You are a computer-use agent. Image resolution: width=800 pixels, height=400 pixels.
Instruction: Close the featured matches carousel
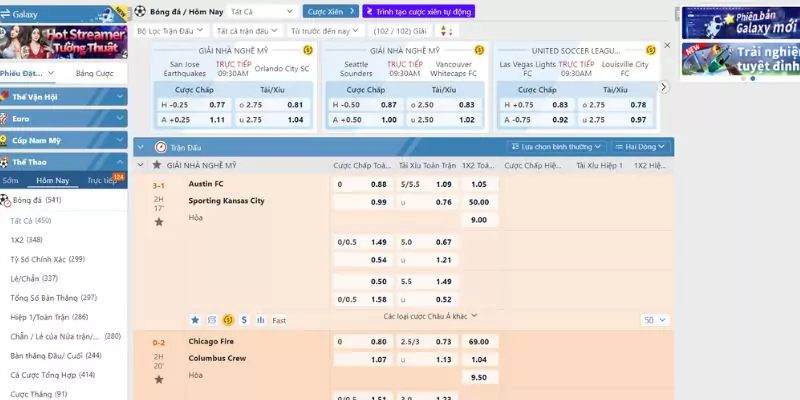tap(667, 45)
